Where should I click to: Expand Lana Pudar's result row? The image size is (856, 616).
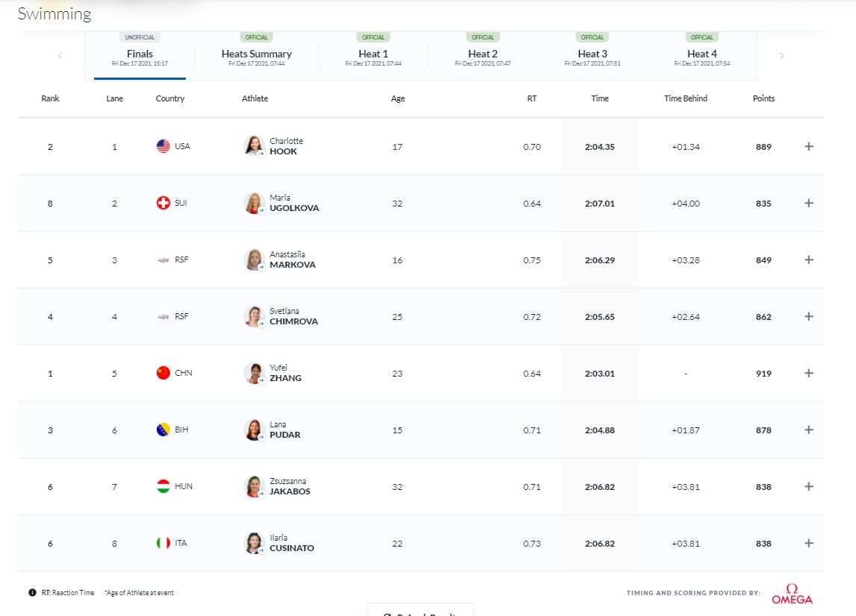[809, 430]
